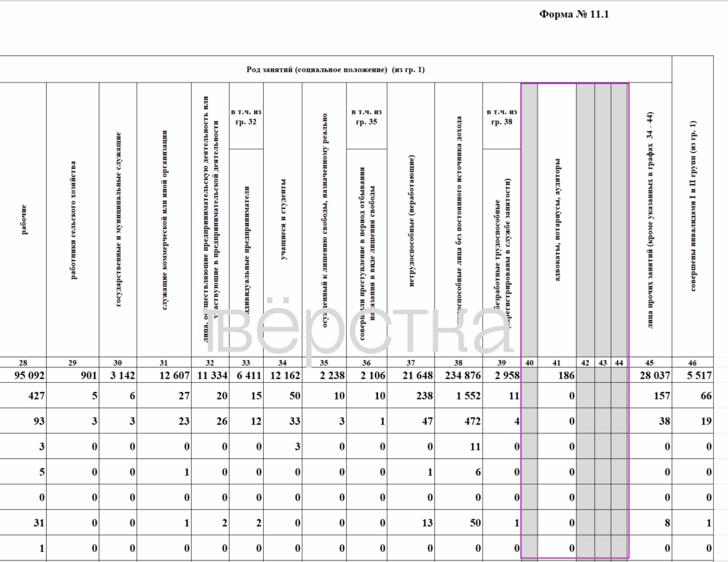Click the cell containing 2 958
The width and height of the screenshot is (728, 562).
[502, 376]
